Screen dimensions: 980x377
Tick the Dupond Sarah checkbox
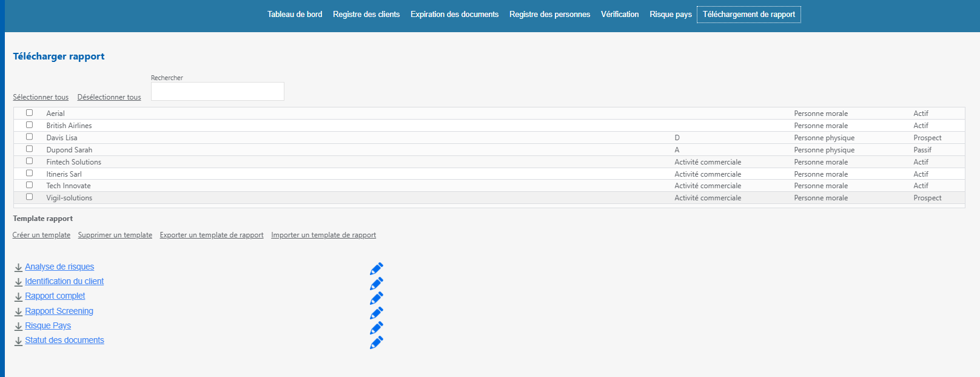point(29,149)
